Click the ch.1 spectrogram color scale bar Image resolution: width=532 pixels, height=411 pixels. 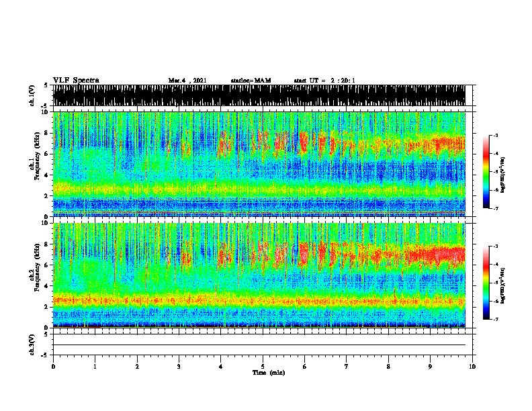click(x=486, y=172)
